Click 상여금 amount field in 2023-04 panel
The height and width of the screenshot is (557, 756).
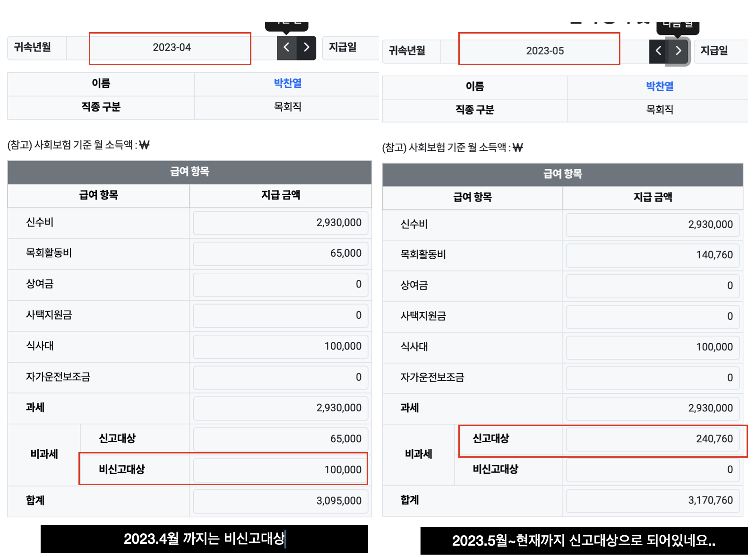click(x=280, y=285)
